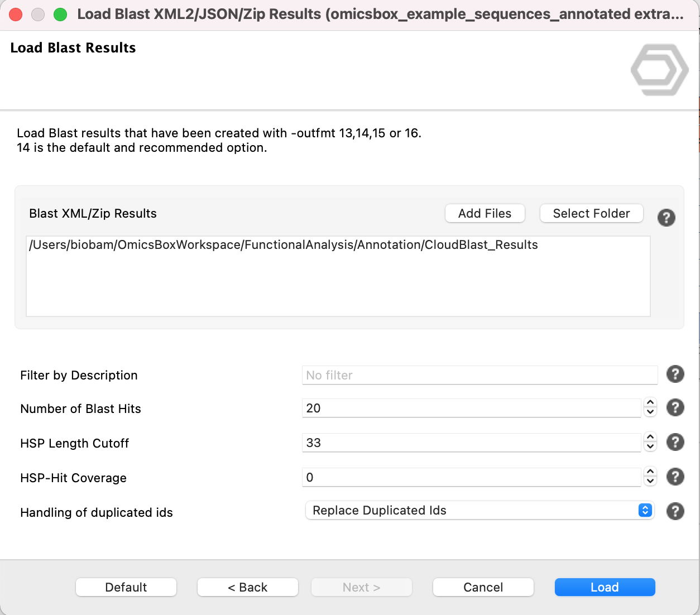The image size is (700, 615).
Task: Open help for Blast XML/Zip Results
Action: click(x=666, y=218)
